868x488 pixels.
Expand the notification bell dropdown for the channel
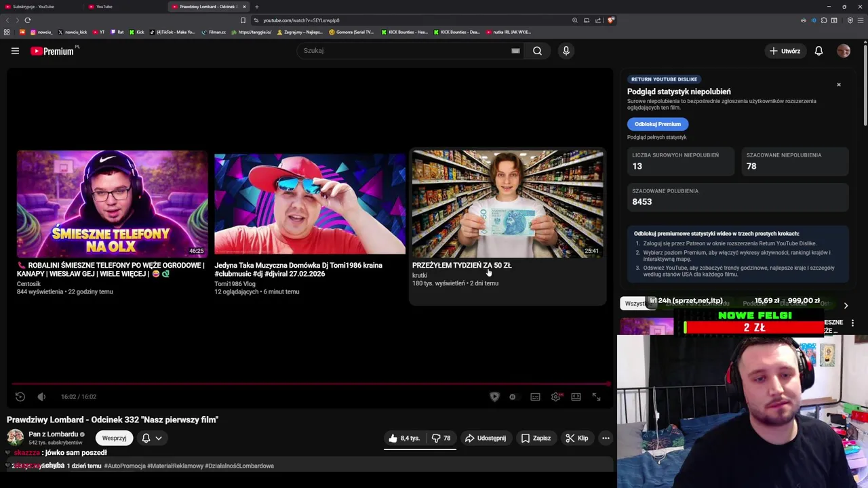point(152,438)
